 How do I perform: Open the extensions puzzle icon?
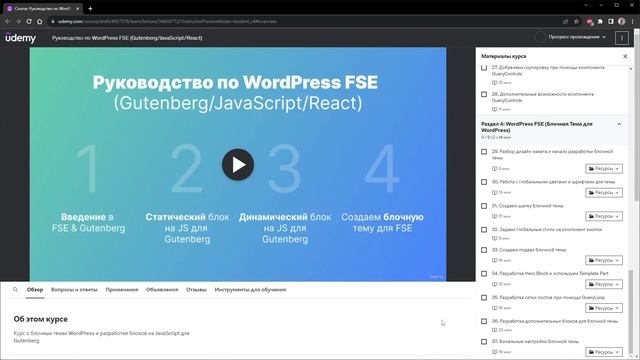pos(600,21)
